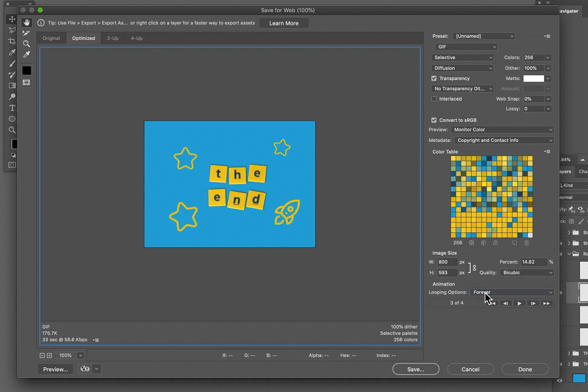Image resolution: width=588 pixels, height=392 pixels.
Task: Select the Eyedropper tool
Action: [26, 54]
